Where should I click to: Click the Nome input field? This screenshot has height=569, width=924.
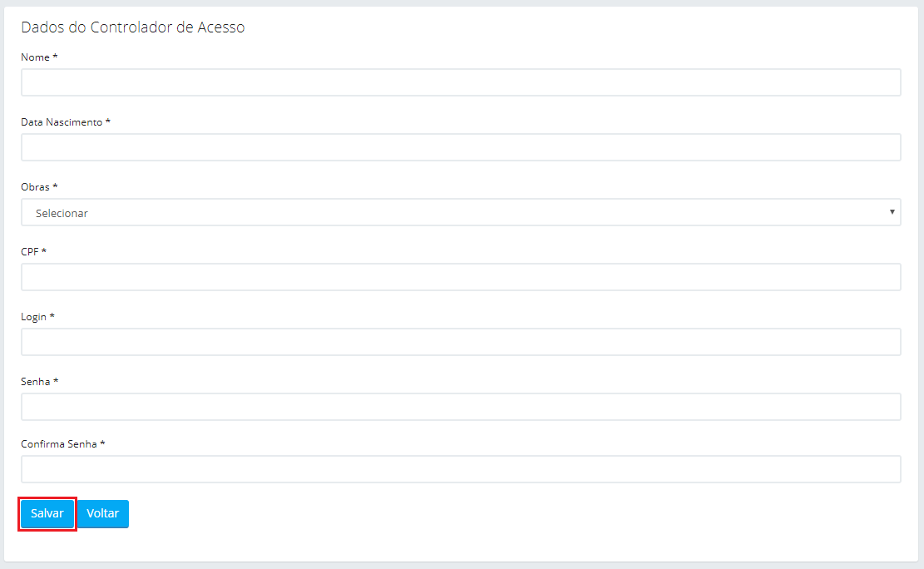(461, 82)
